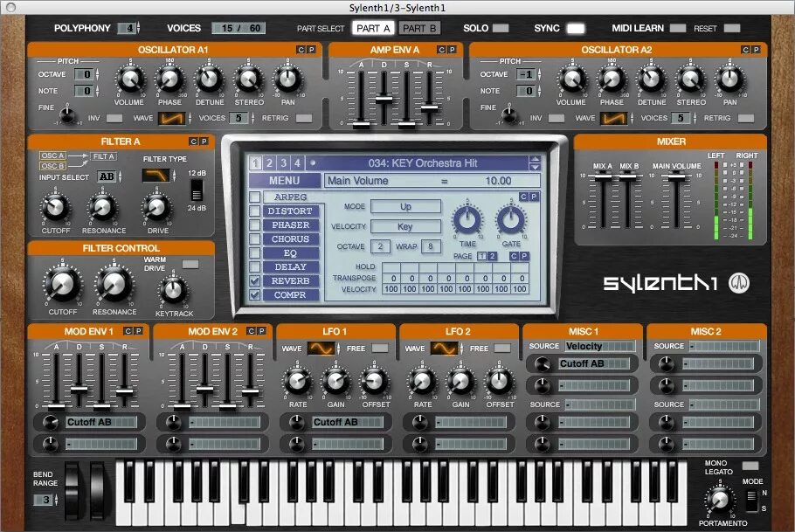Open the Filter Type selector
The width and height of the screenshot is (795, 532).
tap(156, 176)
